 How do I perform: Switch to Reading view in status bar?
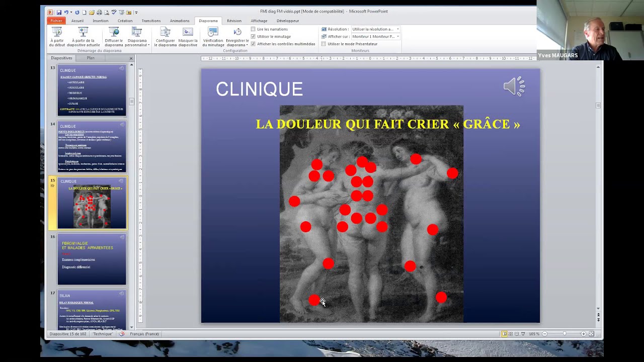point(517,334)
